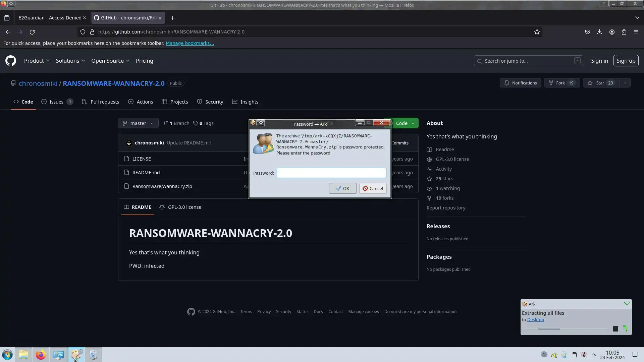This screenshot has height=362, width=644.
Task: Click the GitHub logo in header
Action: coord(11,61)
